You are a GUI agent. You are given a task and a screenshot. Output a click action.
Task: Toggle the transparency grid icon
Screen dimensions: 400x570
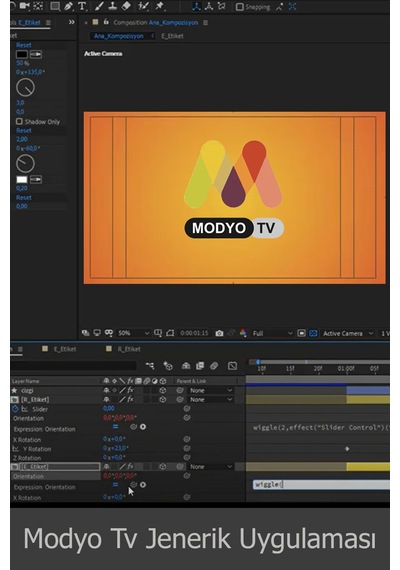tap(313, 333)
